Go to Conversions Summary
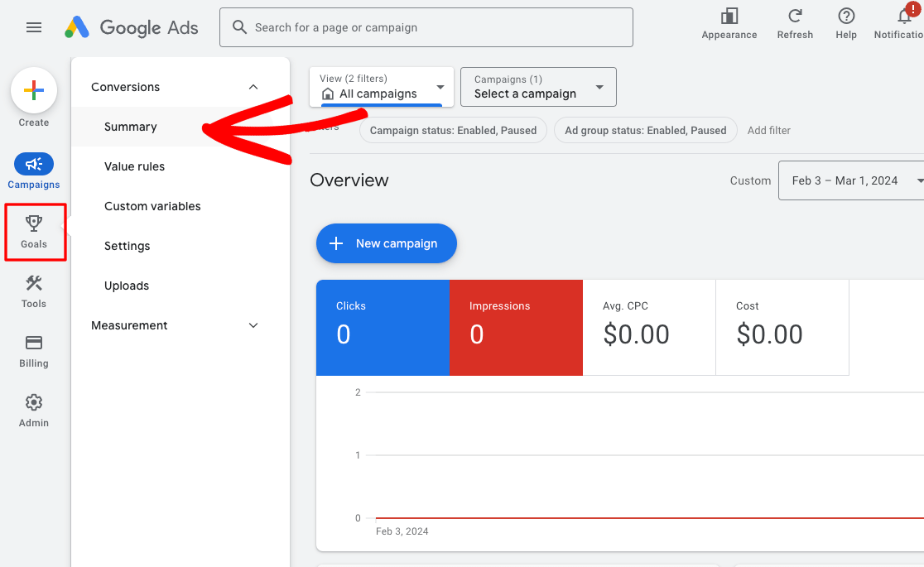 pyautogui.click(x=130, y=127)
